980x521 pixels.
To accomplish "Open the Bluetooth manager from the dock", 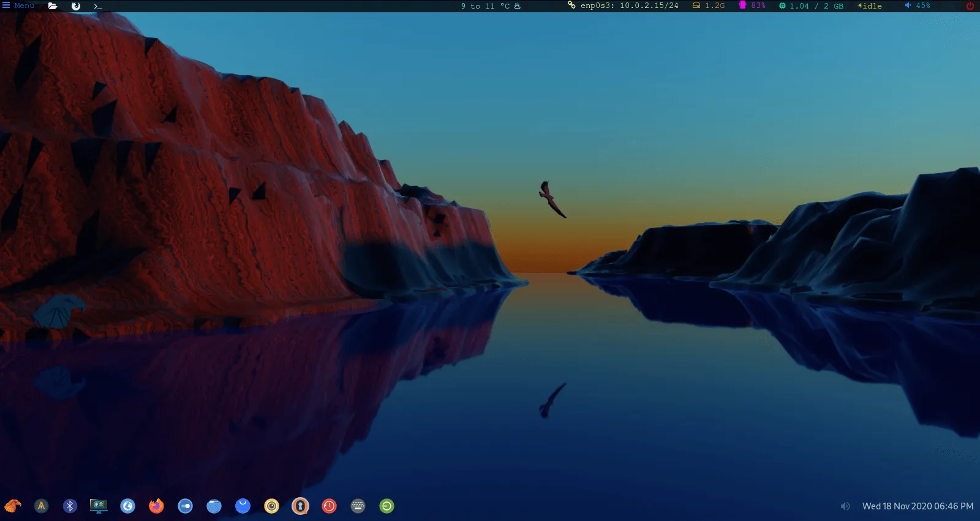I will (70, 506).
